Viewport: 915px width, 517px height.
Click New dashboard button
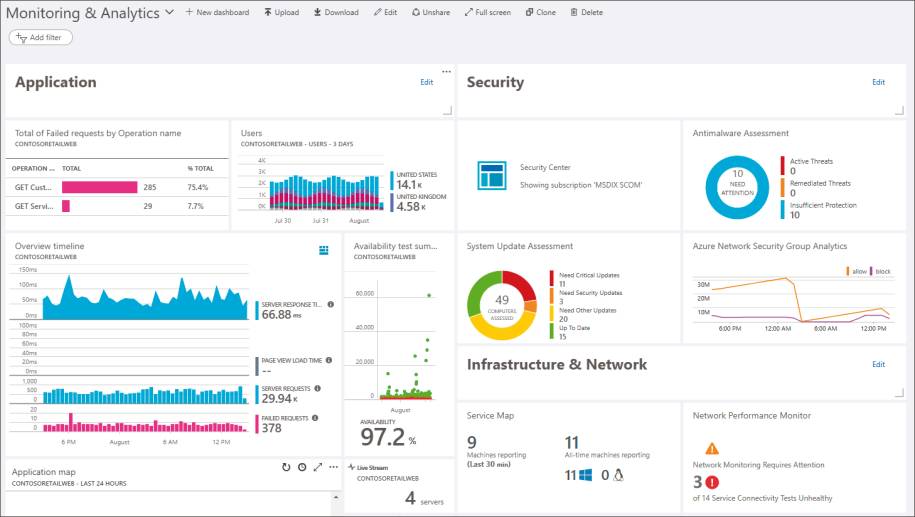click(217, 12)
